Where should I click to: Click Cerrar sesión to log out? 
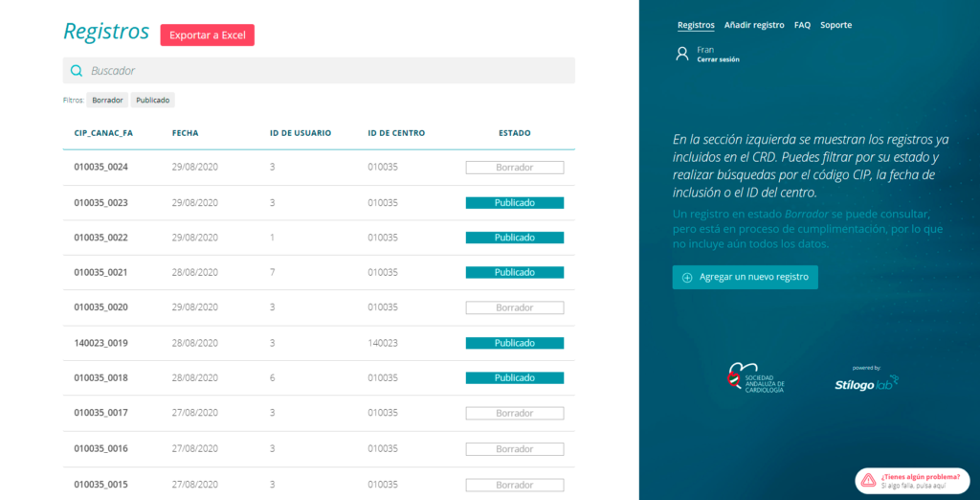tap(718, 59)
